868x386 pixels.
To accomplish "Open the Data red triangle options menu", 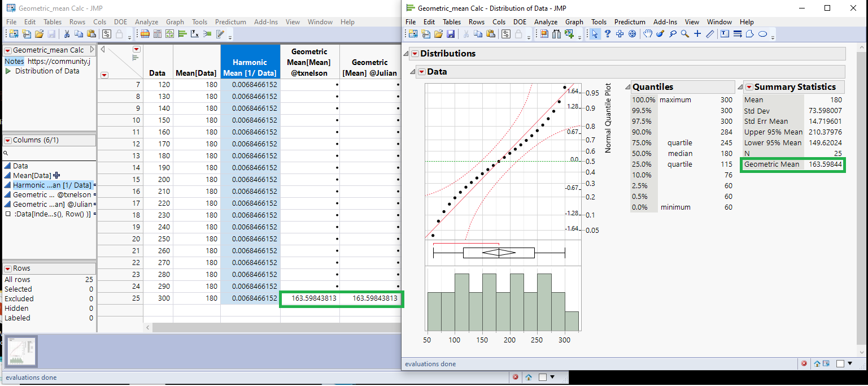I will tap(421, 72).
